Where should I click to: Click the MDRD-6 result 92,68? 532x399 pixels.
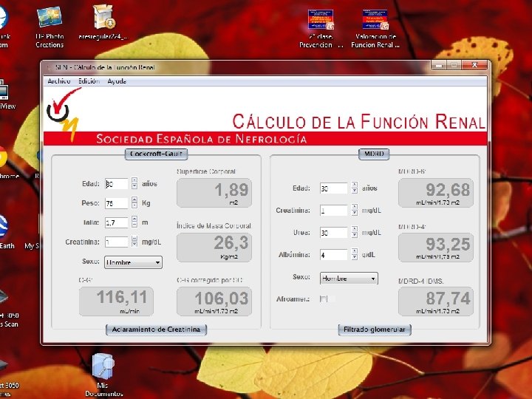436,193
